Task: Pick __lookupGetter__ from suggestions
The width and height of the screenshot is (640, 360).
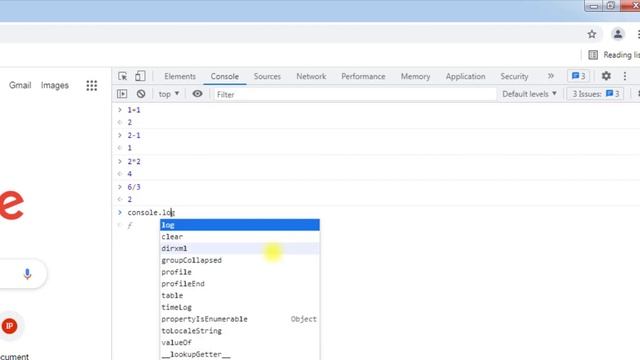Action: 240,354
